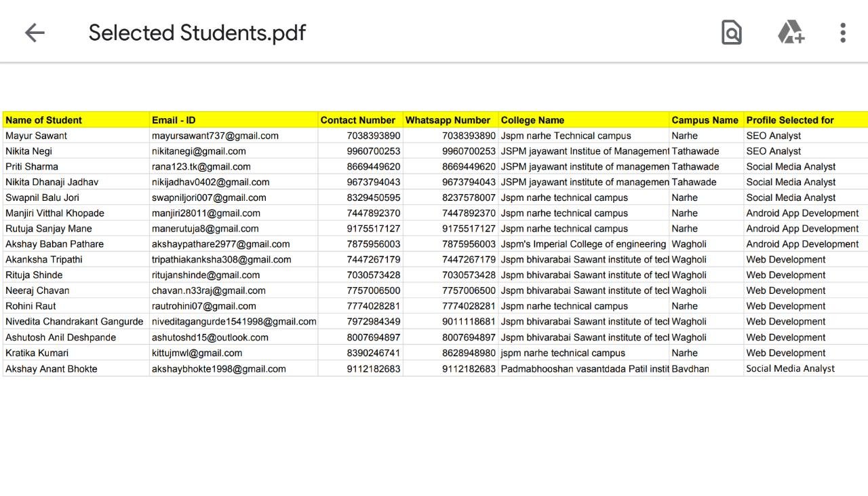Tap Whatsapp number 8628948980
Screen dimensions: 868x496
469,353
